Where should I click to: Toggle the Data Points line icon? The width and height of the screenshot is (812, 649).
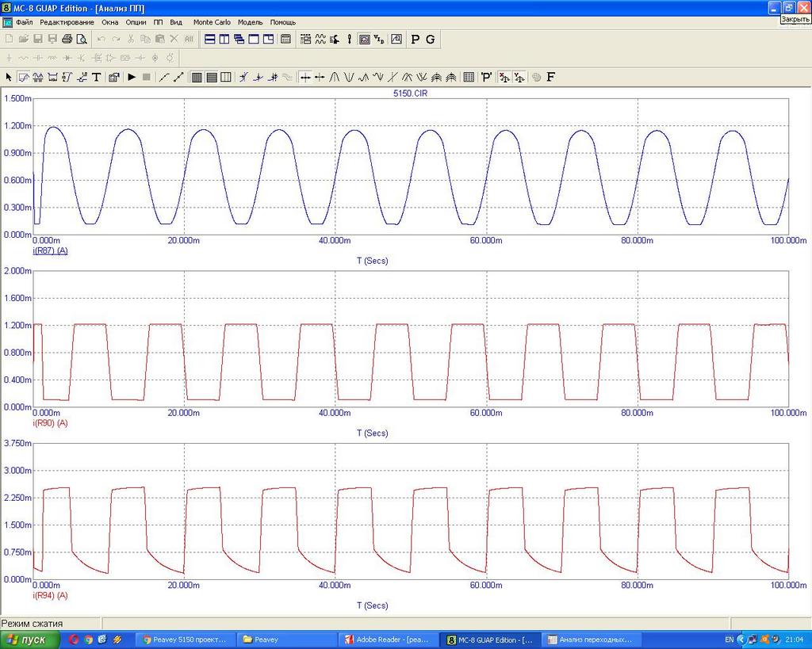(164, 77)
